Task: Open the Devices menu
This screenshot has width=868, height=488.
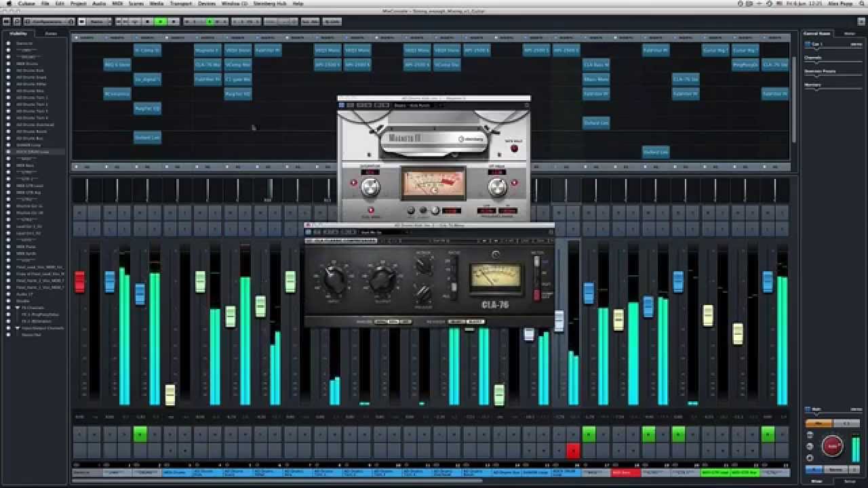Action: coord(207,3)
